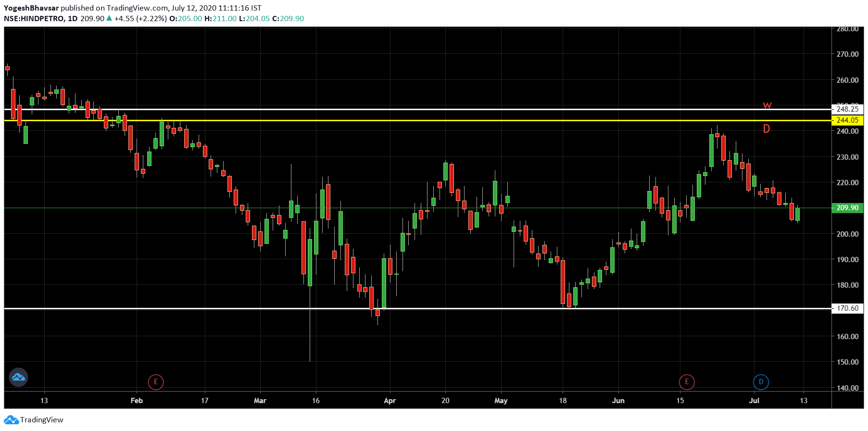This screenshot has width=868, height=431.
Task: Click the high value H:211.00
Action: pyautogui.click(x=220, y=18)
